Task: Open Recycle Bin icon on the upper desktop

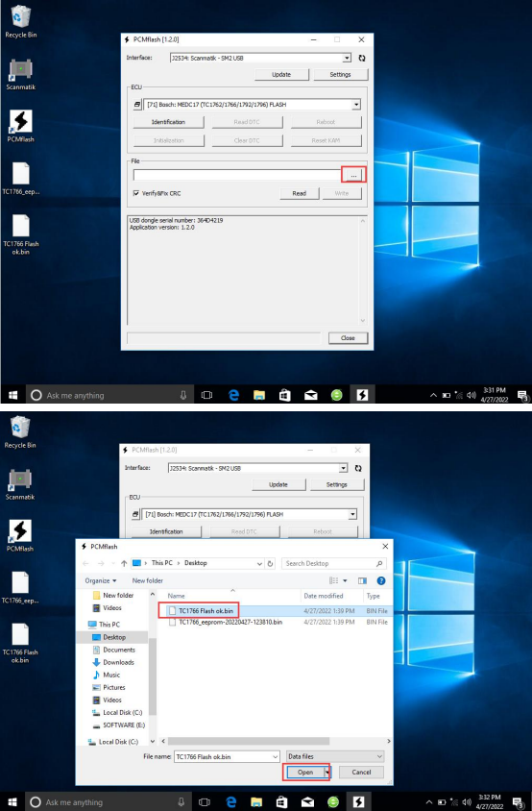Action: (x=21, y=22)
